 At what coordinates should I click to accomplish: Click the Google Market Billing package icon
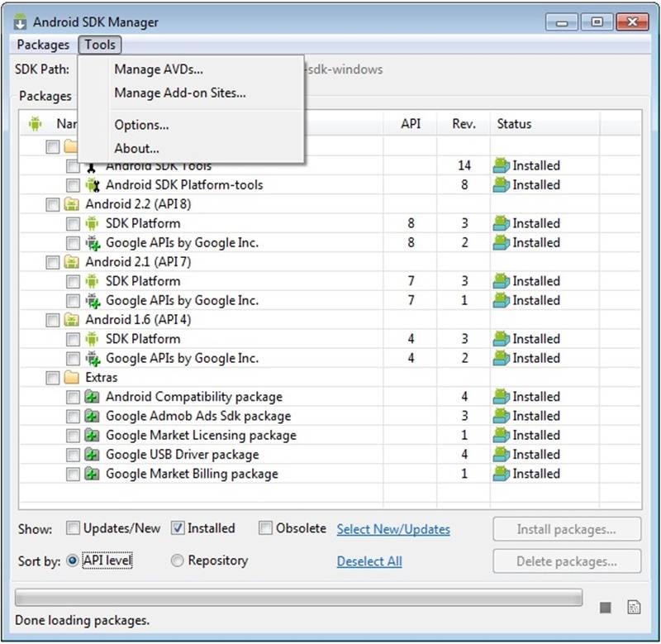(x=92, y=474)
